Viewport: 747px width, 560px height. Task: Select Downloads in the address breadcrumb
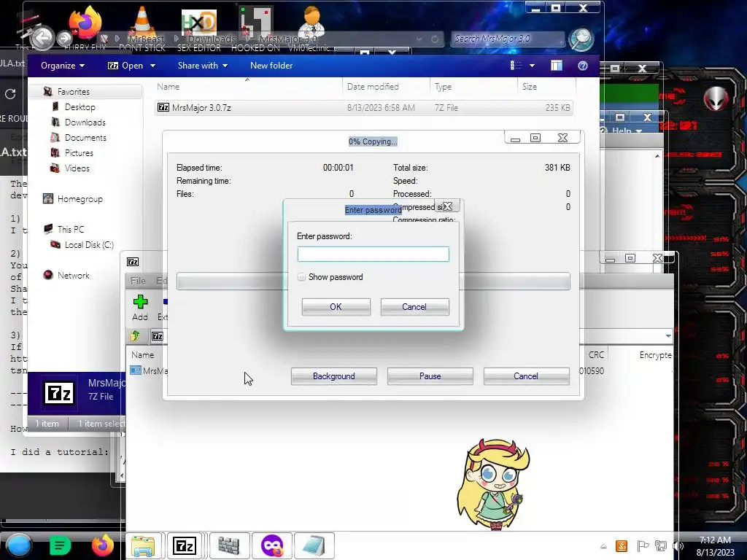click(212, 39)
